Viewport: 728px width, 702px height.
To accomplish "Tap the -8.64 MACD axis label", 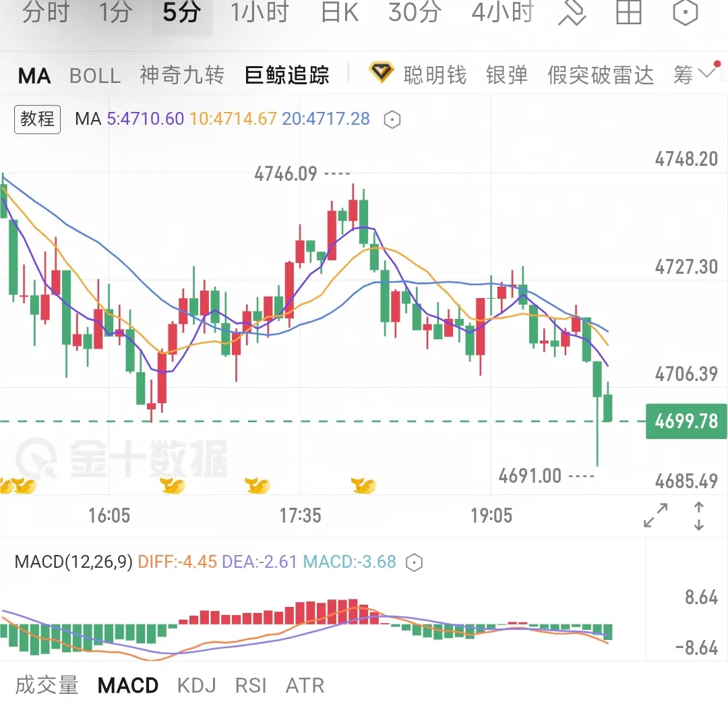I will (696, 647).
